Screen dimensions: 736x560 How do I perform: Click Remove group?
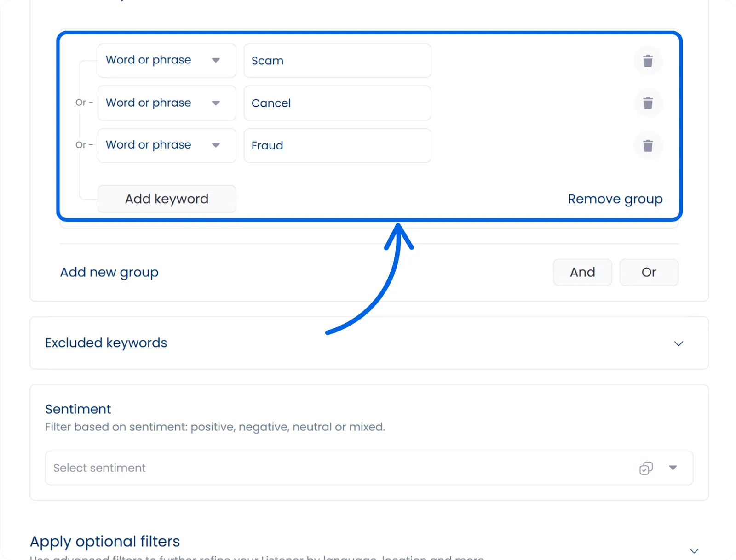pos(615,199)
